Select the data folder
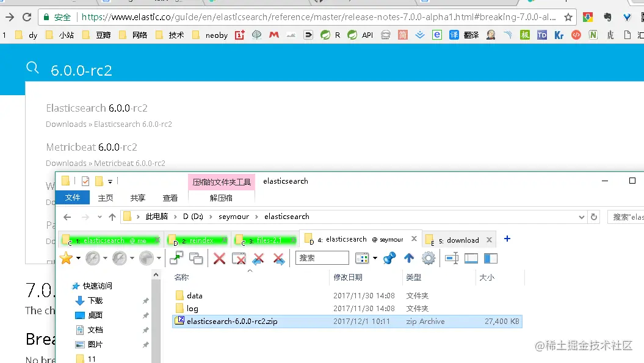Viewport: 644px width, 363px height. [194, 296]
